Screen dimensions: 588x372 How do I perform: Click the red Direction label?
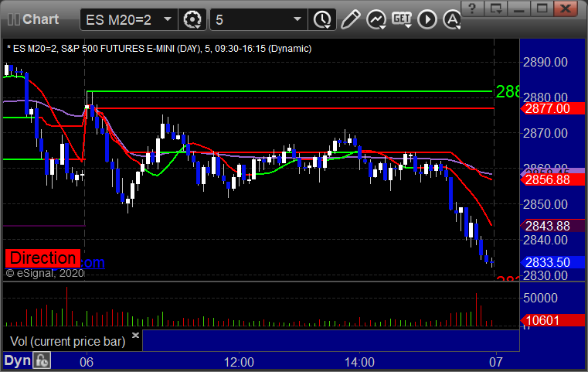click(x=42, y=258)
